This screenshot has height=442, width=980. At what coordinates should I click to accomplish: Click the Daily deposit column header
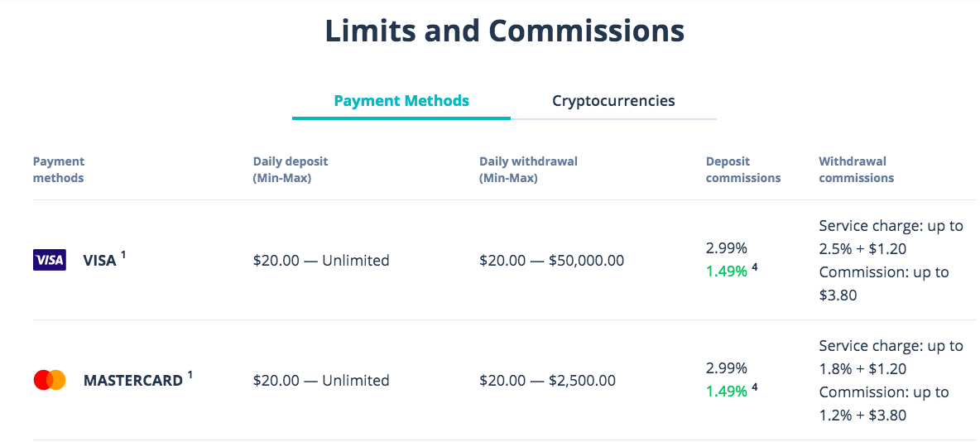pyautogui.click(x=291, y=170)
